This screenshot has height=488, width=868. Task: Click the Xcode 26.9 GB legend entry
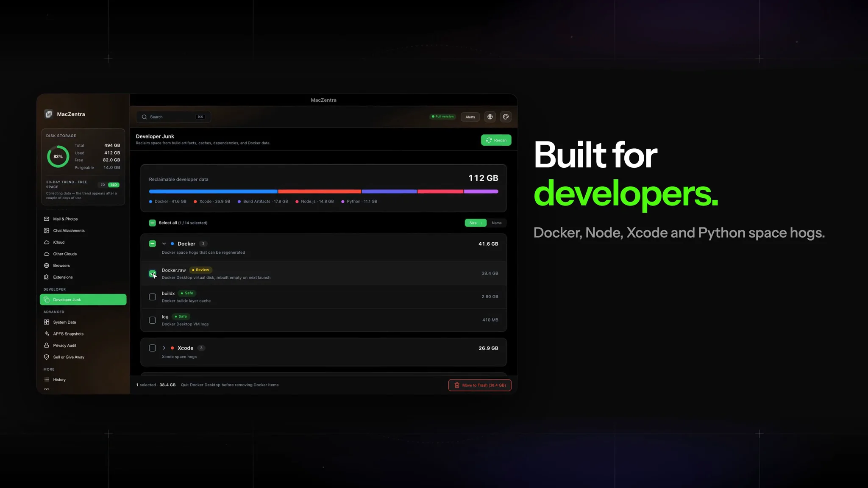click(x=212, y=202)
